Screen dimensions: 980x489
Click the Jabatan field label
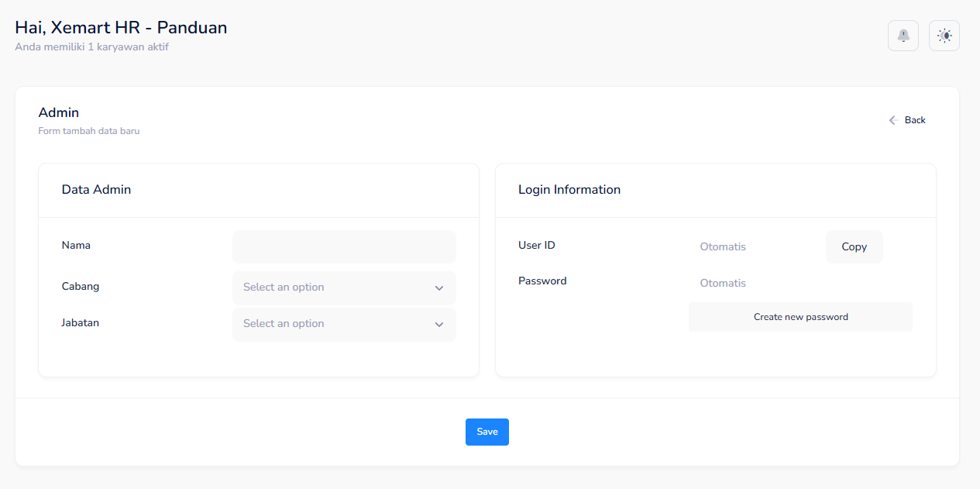point(81,322)
